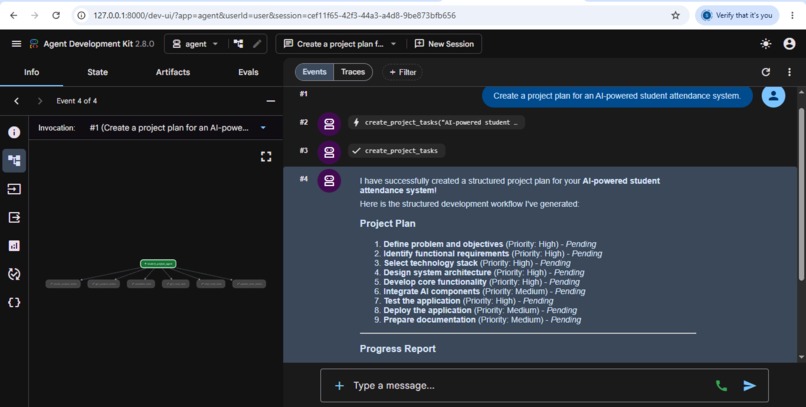
Task: Open the session selector dropdown
Action: (340, 44)
